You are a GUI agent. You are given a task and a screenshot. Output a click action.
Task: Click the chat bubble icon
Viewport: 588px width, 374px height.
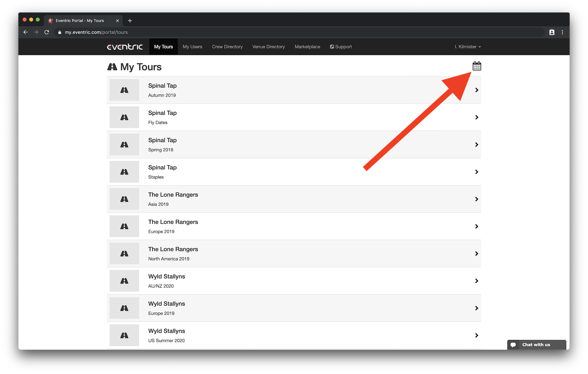tap(513, 345)
